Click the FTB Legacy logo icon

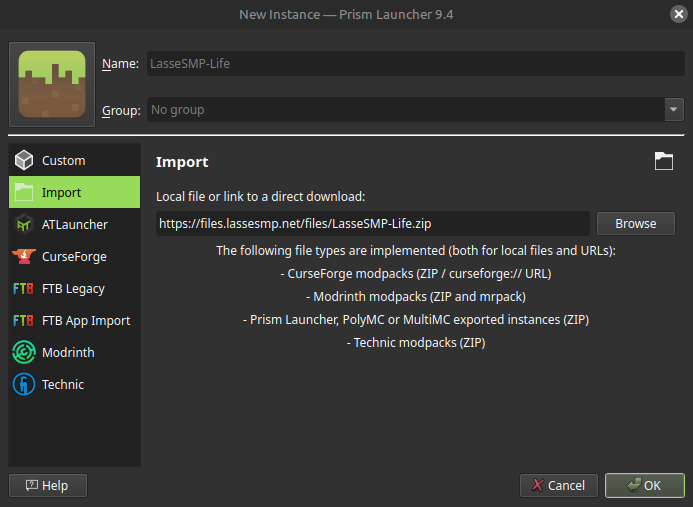click(24, 289)
